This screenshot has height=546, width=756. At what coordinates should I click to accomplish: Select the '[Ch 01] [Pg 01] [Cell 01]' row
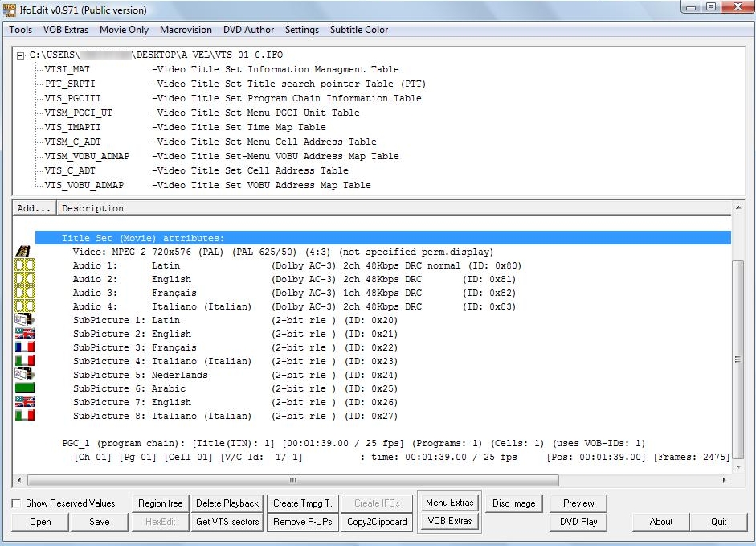pyautogui.click(x=403, y=457)
